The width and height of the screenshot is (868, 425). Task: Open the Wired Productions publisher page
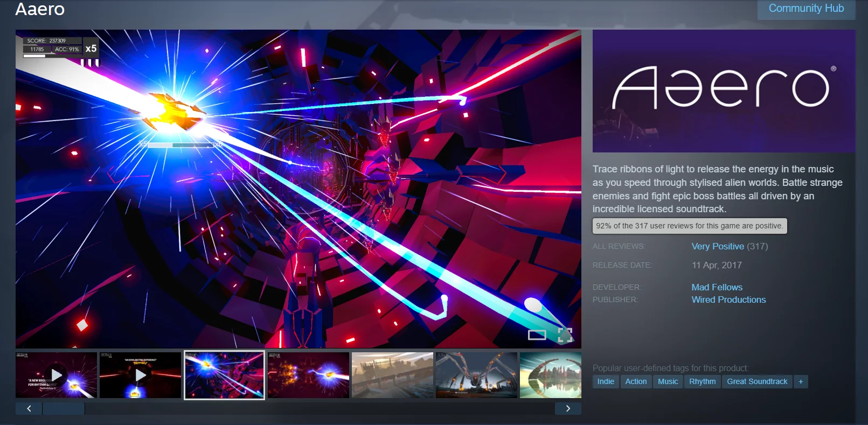click(x=728, y=299)
